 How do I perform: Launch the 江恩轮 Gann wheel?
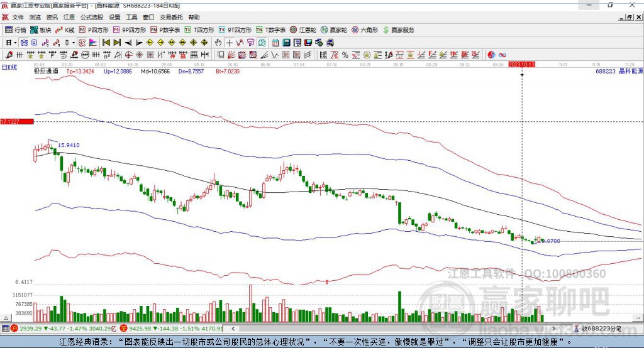point(303,30)
